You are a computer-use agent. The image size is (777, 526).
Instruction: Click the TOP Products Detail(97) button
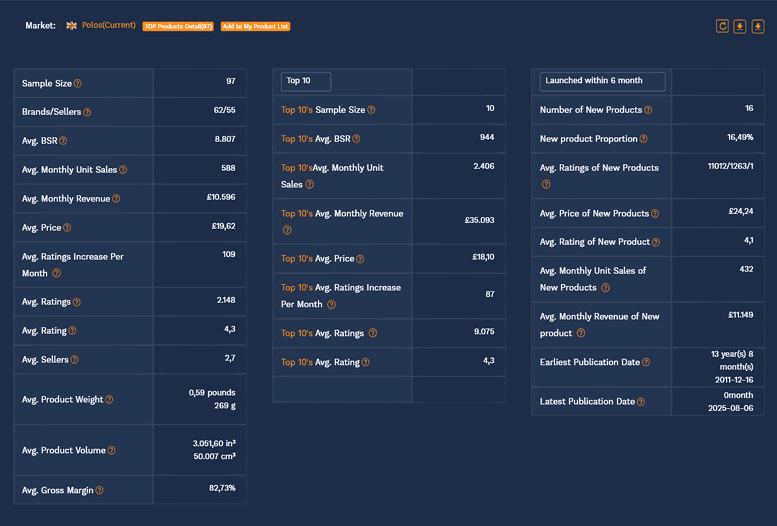tap(178, 26)
